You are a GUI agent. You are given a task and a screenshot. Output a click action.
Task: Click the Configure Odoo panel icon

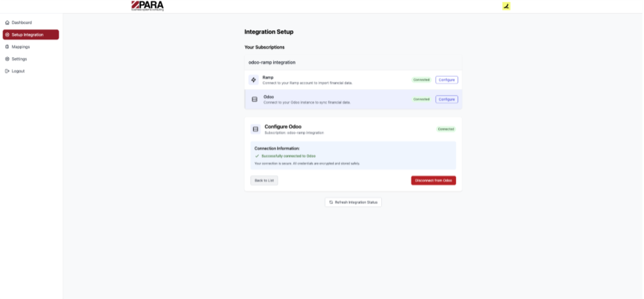coord(255,129)
